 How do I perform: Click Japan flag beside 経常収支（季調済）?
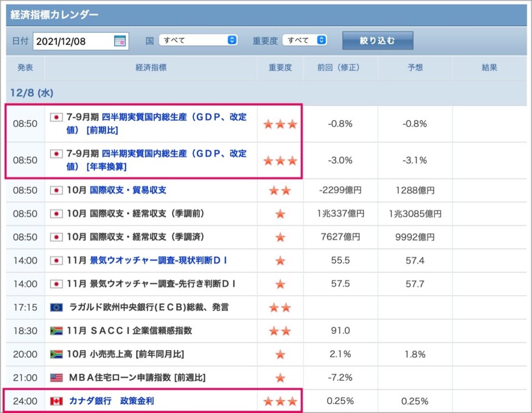[x=56, y=237]
